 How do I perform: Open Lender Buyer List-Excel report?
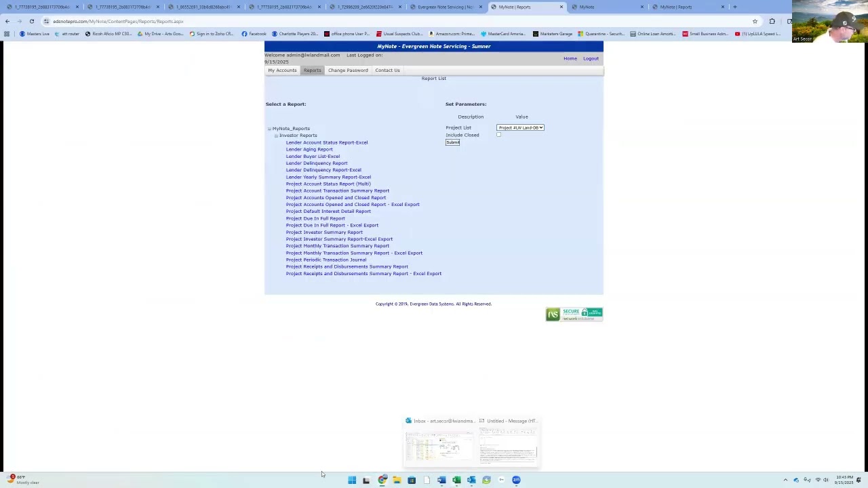click(313, 156)
